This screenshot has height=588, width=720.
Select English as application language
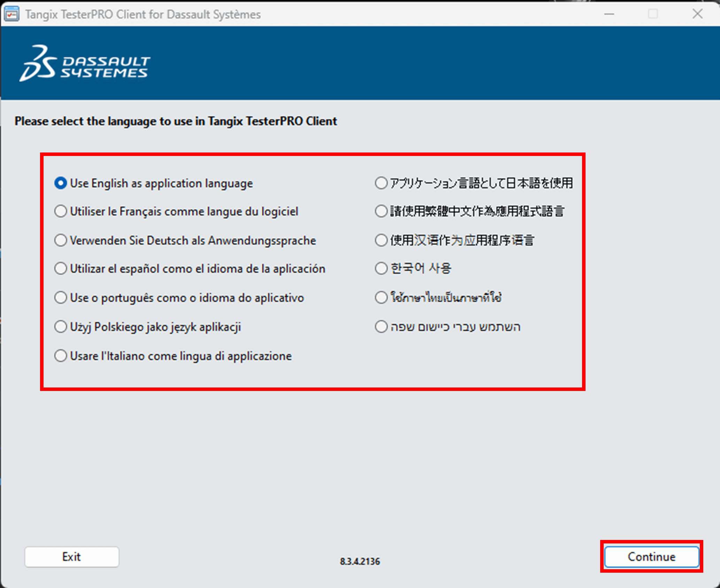tap(61, 183)
